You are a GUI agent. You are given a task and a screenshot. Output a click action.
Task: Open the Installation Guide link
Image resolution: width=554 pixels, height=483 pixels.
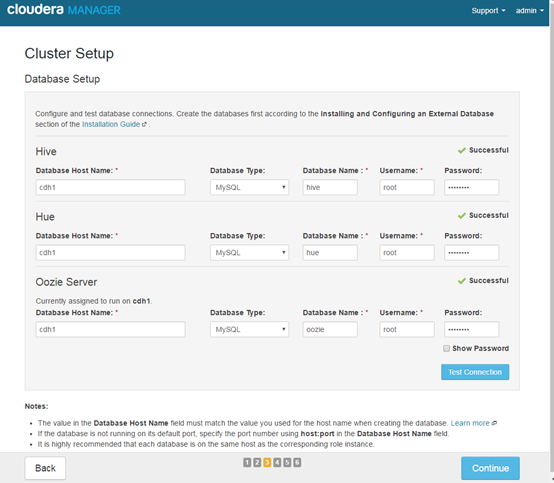(x=111, y=124)
